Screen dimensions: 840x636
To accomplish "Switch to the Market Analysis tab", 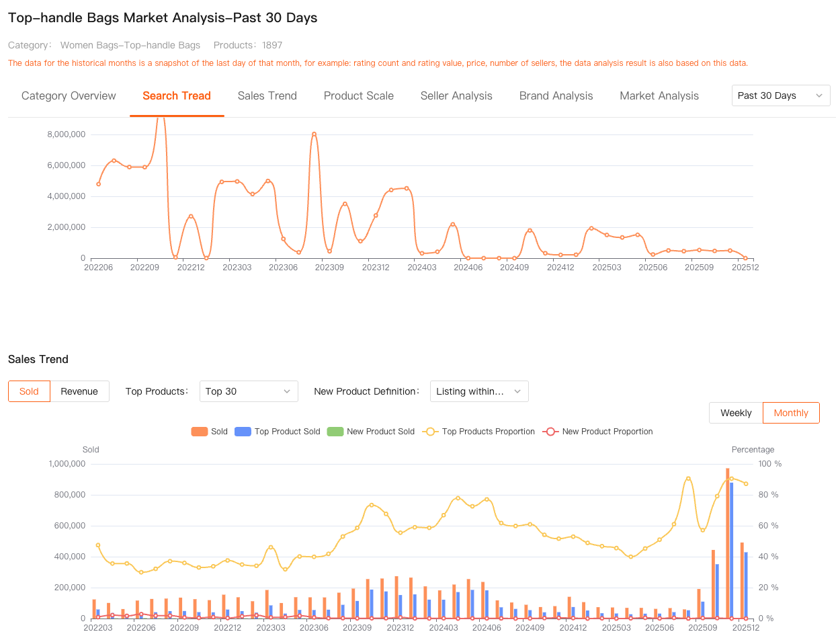I will [x=659, y=96].
